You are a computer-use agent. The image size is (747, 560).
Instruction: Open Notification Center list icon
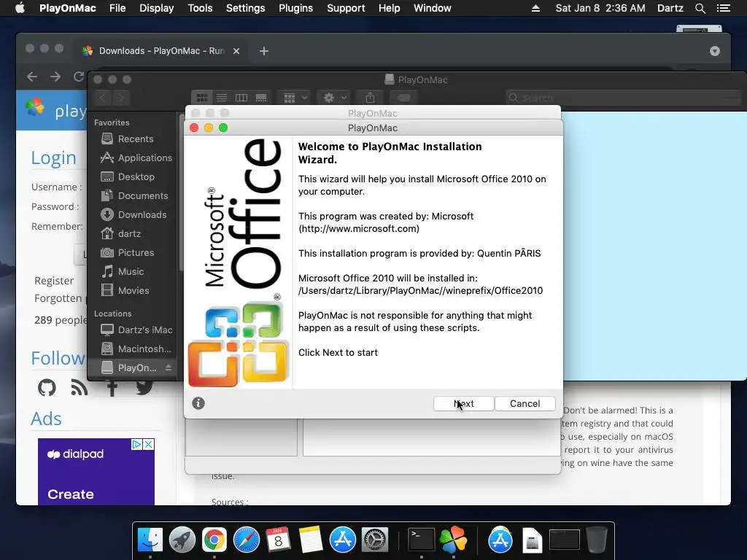pos(723,8)
